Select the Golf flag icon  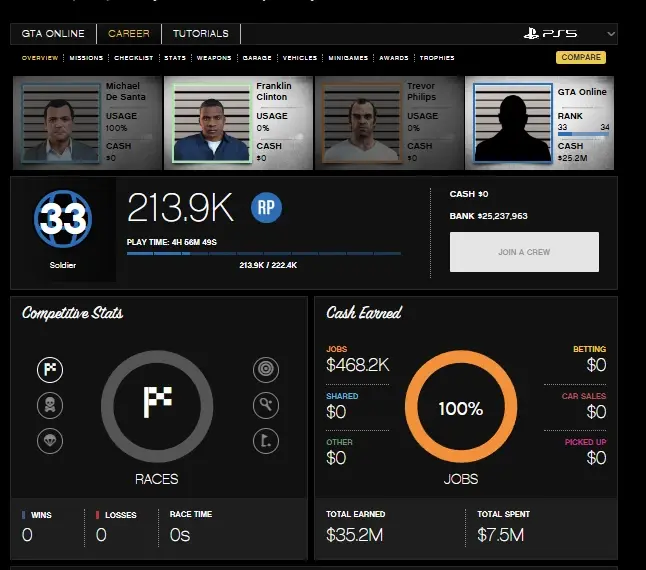(265, 440)
